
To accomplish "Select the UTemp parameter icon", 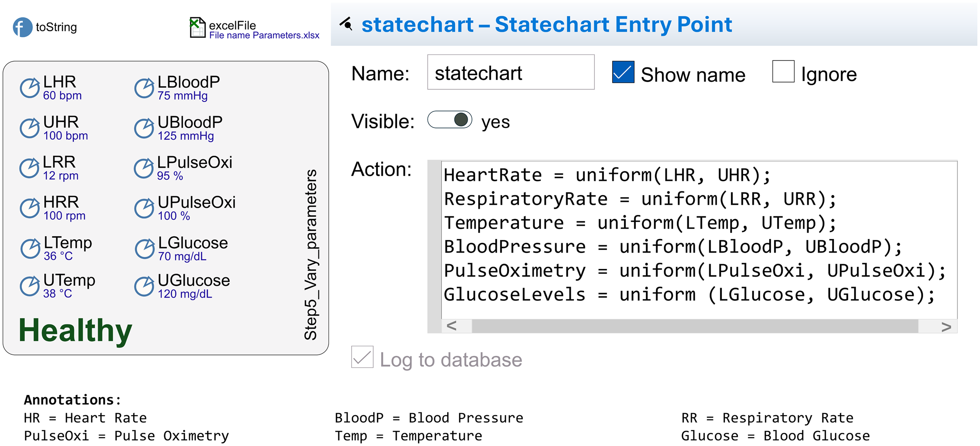I will (x=30, y=286).
